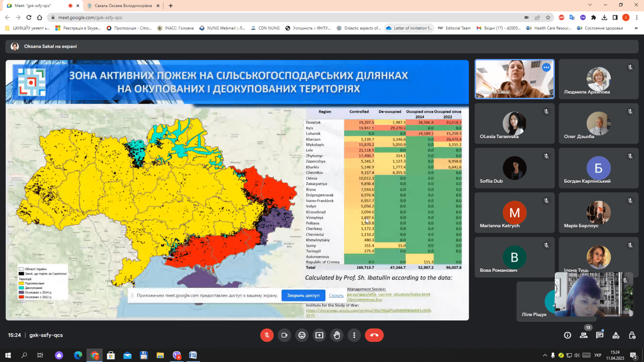The image size is (644, 362).
Task: Open the emoji reactions panel
Action: tap(302, 335)
